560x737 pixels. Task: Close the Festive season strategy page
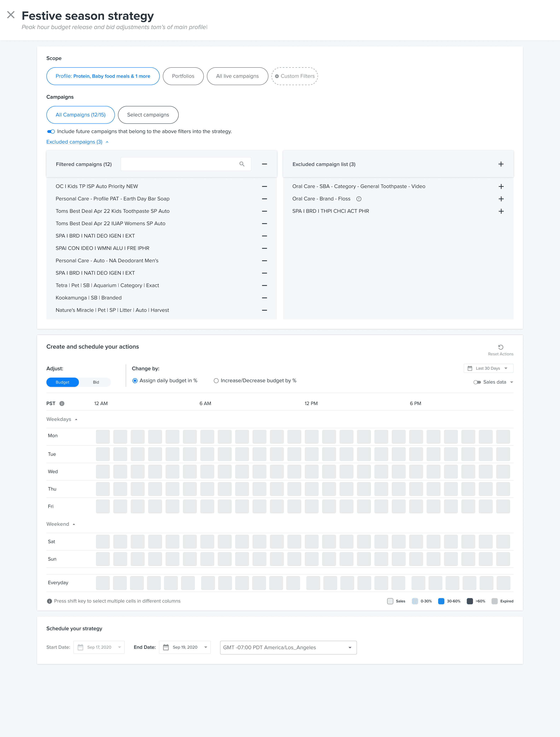click(x=11, y=15)
